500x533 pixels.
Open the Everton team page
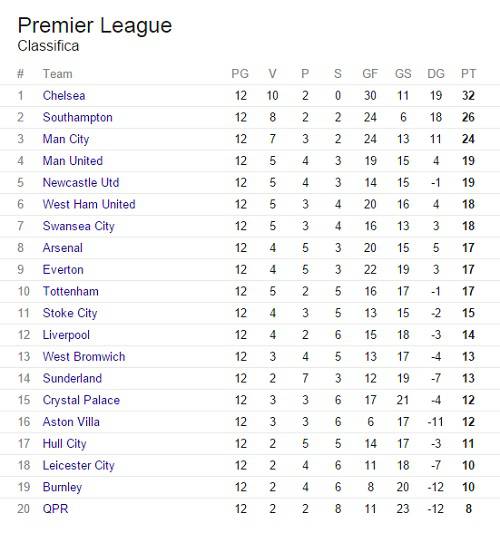click(63, 270)
